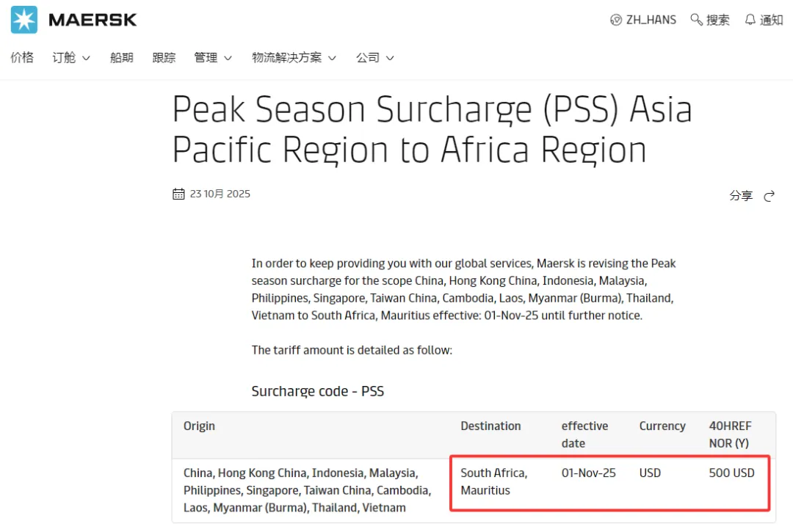Open the 跟踪 navigation item
The width and height of the screenshot is (793, 532).
[x=163, y=57]
